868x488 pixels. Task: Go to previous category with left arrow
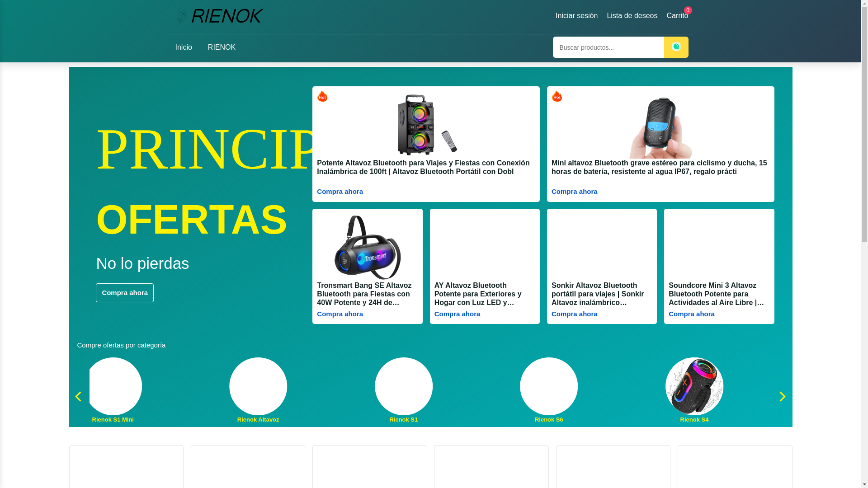coord(78,396)
